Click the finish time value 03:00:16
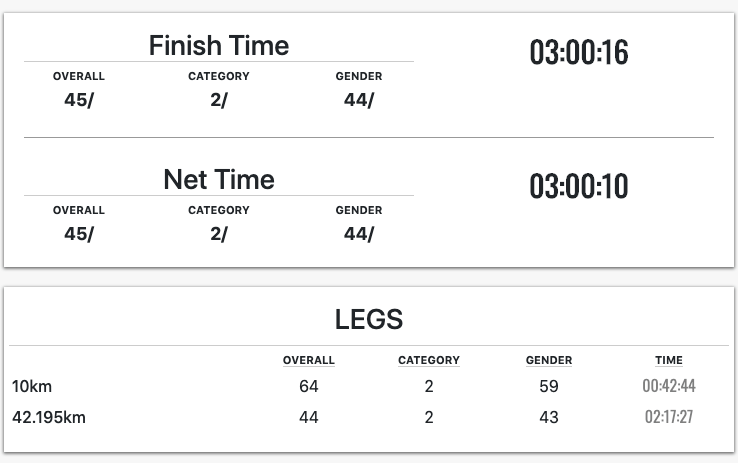Image resolution: width=738 pixels, height=463 pixels. tap(579, 52)
